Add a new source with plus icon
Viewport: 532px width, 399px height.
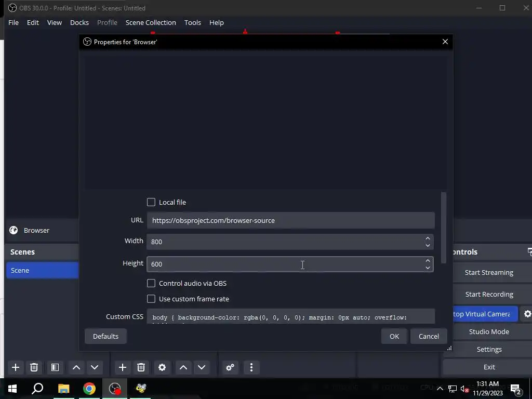(x=123, y=367)
